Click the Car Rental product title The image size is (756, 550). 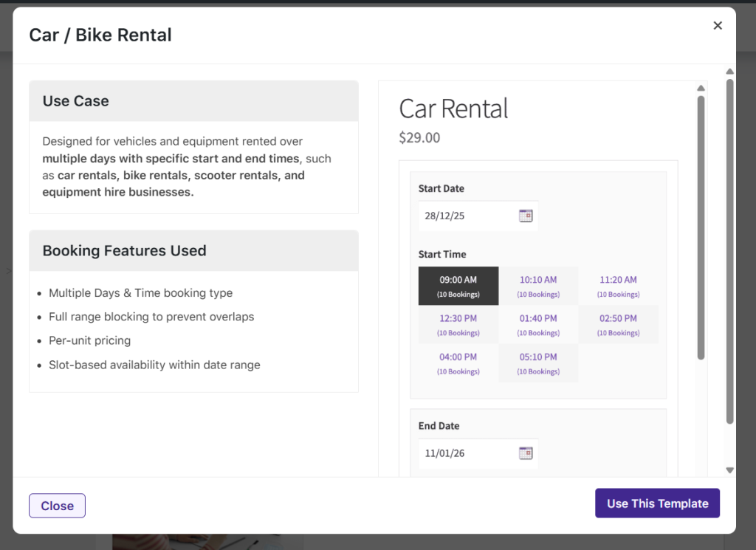click(x=453, y=108)
